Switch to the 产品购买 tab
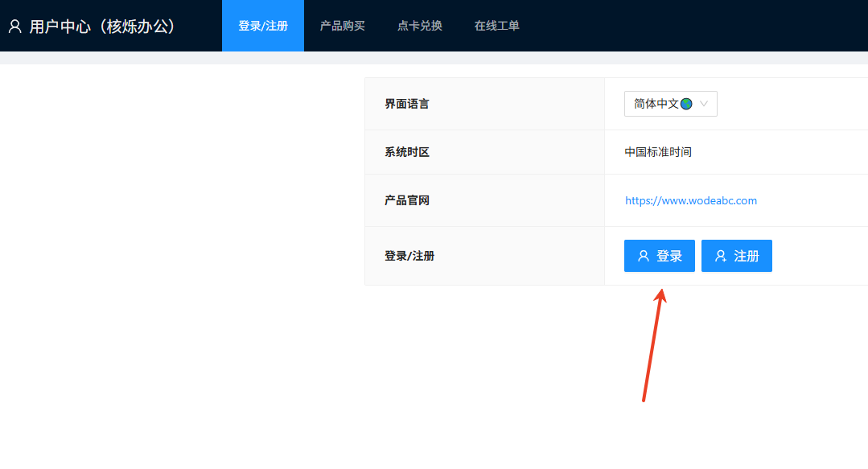The image size is (868, 469). pos(343,26)
